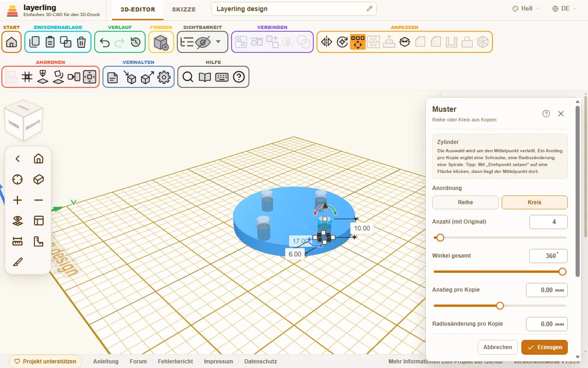Click the import arrow-into-cube icon
This screenshot has width=588, height=368.
pyautogui.click(x=130, y=77)
